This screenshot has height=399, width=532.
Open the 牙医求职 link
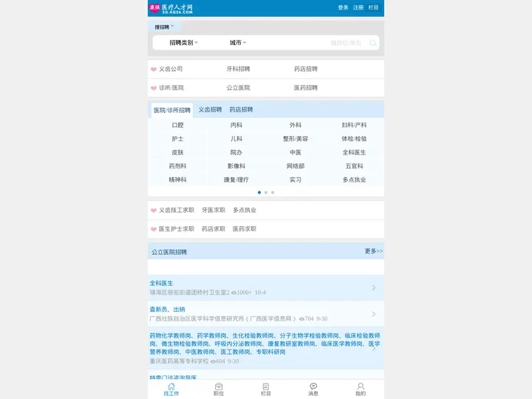click(214, 210)
